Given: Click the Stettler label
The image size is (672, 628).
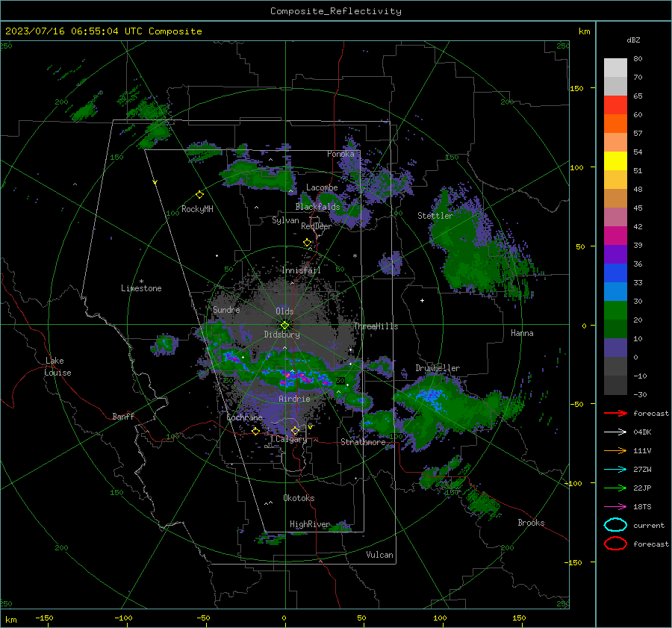Looking at the screenshot, I should click(x=435, y=216).
